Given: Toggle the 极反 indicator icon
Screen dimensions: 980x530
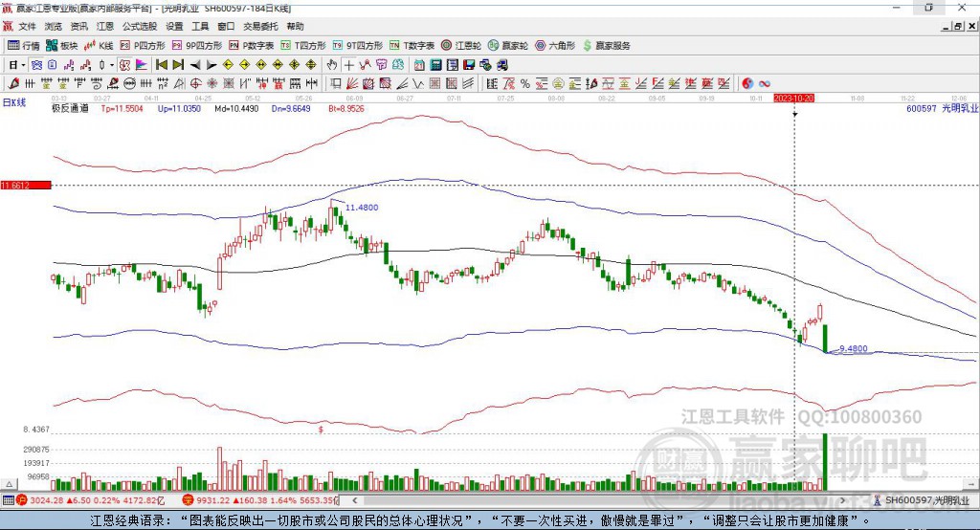Looking at the screenshot, I should point(124,65).
